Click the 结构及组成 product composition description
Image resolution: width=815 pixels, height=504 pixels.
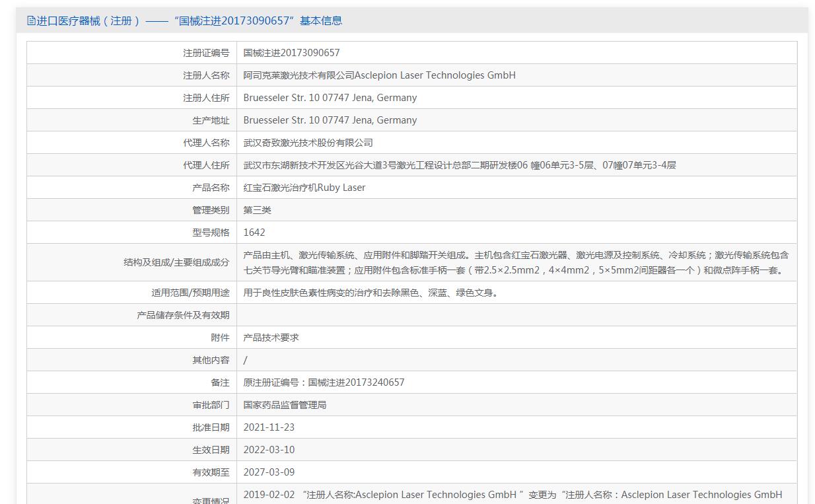tap(515, 262)
